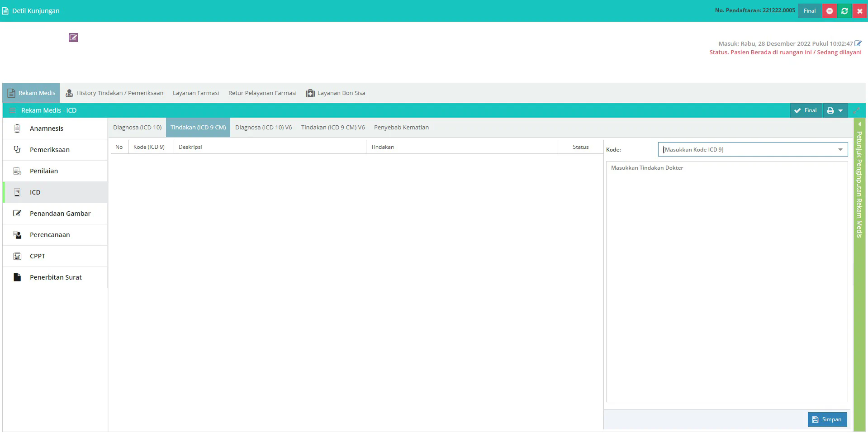The width and height of the screenshot is (868, 433).
Task: Go to Anamnesis in the sidebar
Action: (x=46, y=128)
